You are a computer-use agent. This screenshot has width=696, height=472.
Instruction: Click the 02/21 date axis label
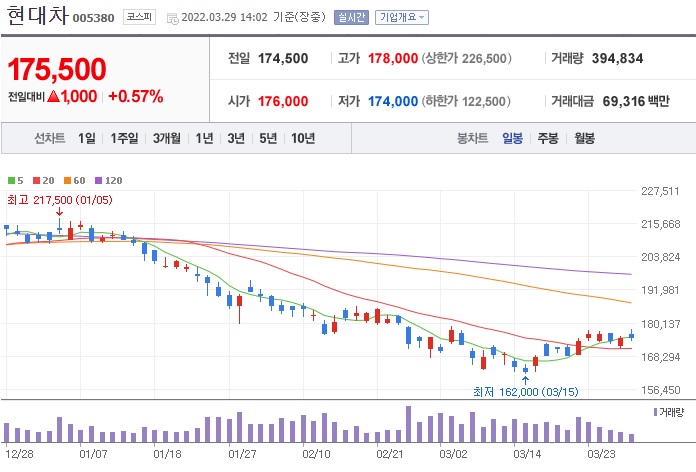point(390,454)
